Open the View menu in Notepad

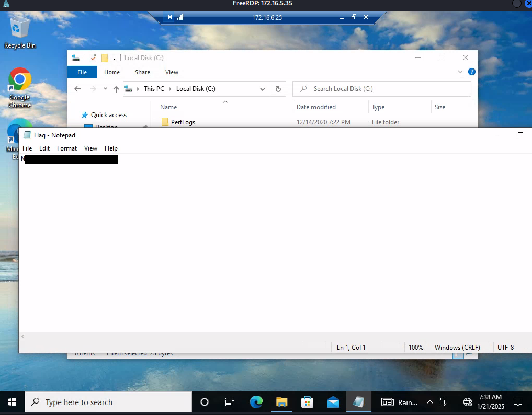pos(90,148)
